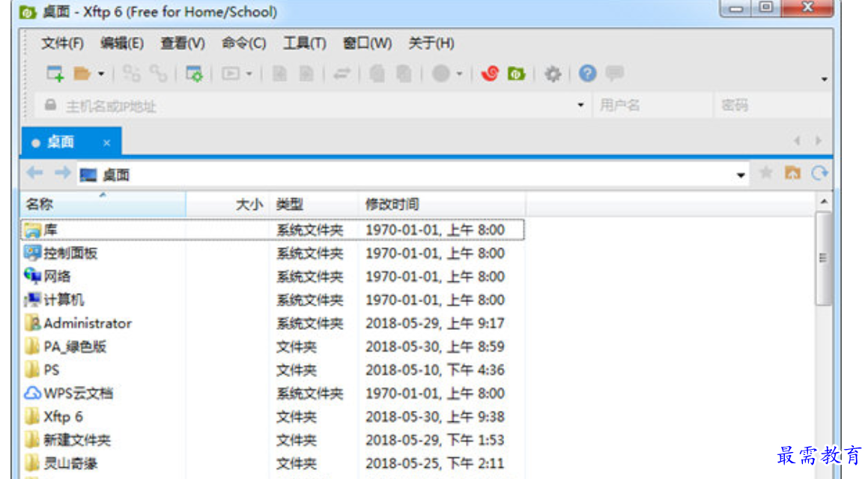Image resolution: width=868 pixels, height=479 pixels.
Task: Click the lock icon beside host field
Action: 50,104
